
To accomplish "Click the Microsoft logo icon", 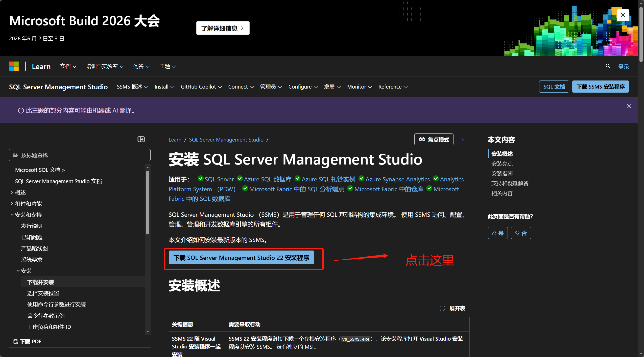I will (14, 66).
